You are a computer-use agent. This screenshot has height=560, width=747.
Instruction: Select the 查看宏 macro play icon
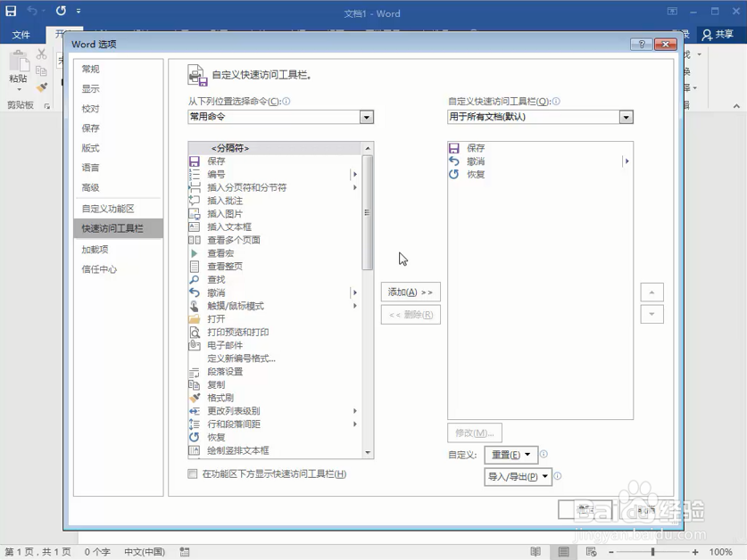click(x=195, y=253)
